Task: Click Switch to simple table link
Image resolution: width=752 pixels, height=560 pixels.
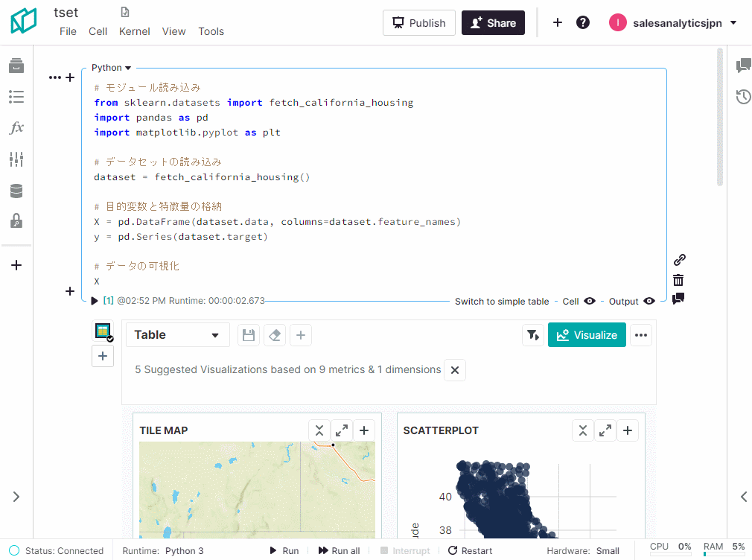Action: [x=502, y=302]
